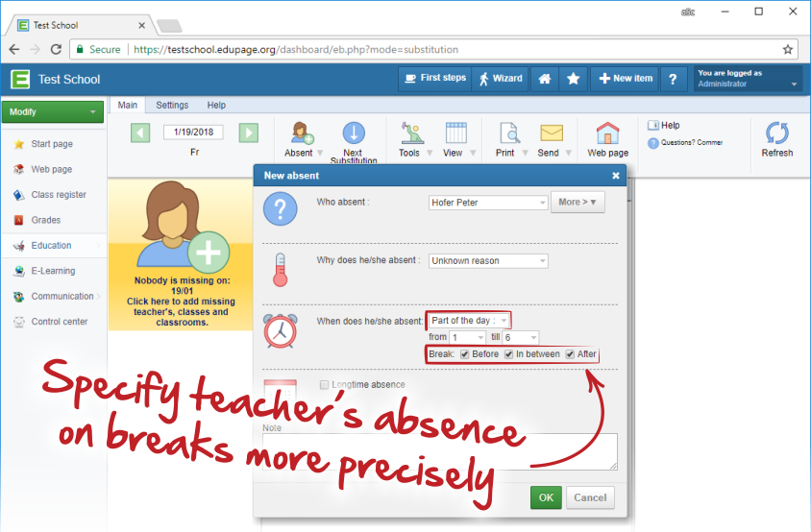Expand the Unknown reason dropdown

pos(488,260)
